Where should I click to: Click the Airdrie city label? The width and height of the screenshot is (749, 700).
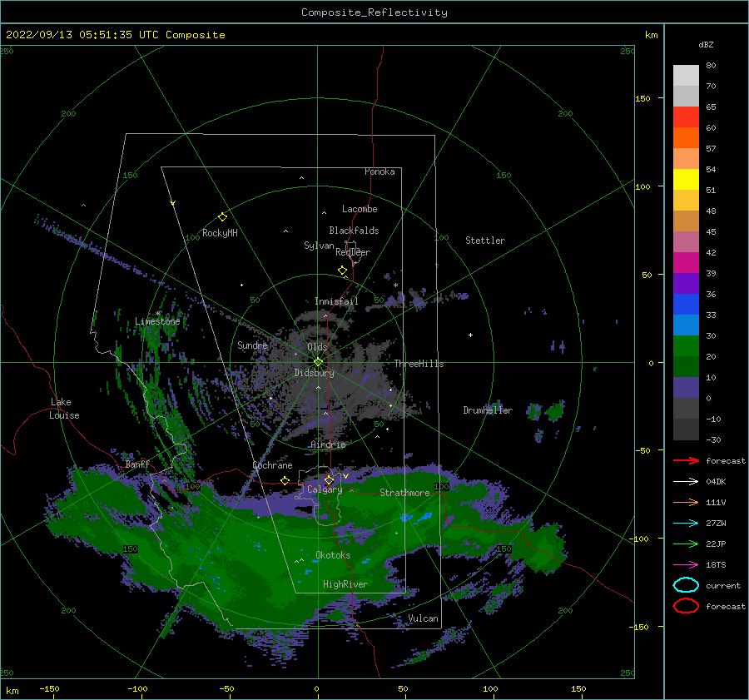click(328, 444)
